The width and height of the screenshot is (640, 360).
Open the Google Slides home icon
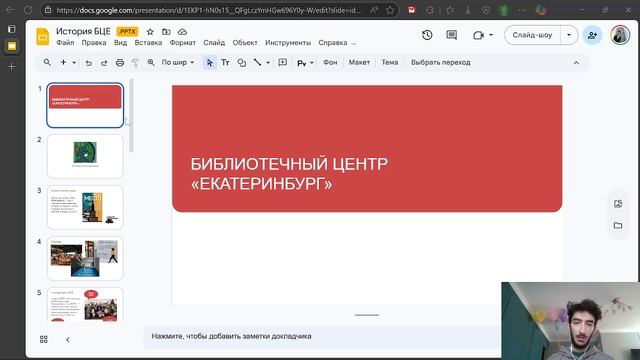click(42, 36)
